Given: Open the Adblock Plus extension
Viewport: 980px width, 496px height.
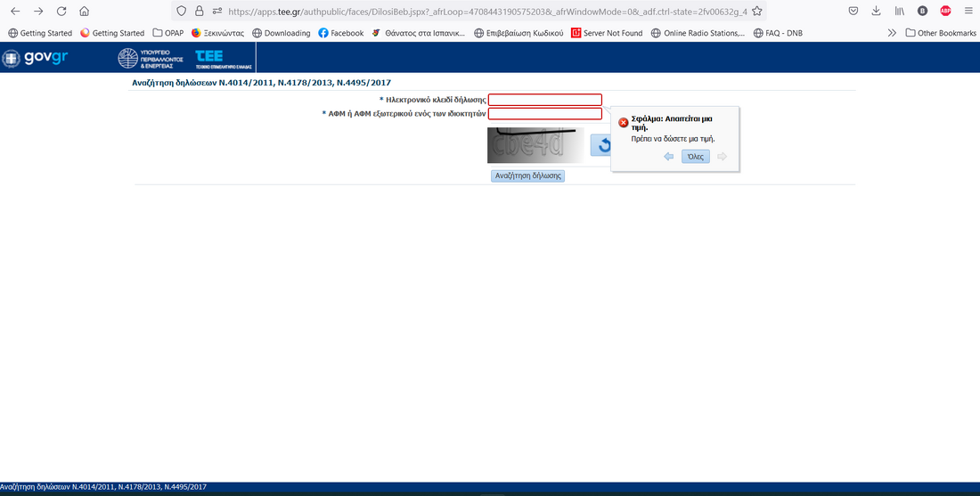Looking at the screenshot, I should (x=945, y=11).
